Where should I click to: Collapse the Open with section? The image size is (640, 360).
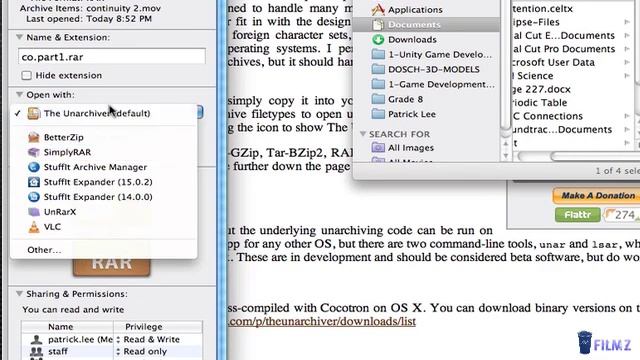tap(19, 94)
